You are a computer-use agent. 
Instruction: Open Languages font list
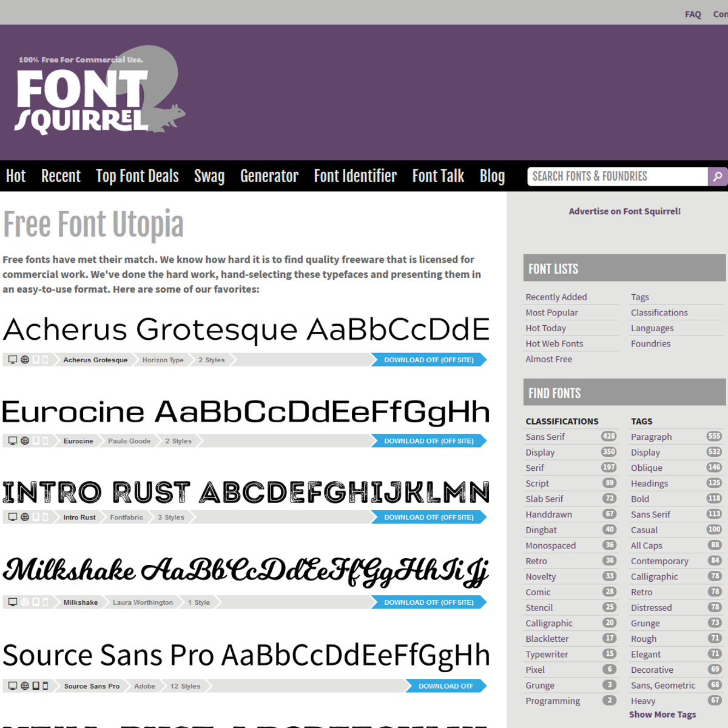[652, 328]
